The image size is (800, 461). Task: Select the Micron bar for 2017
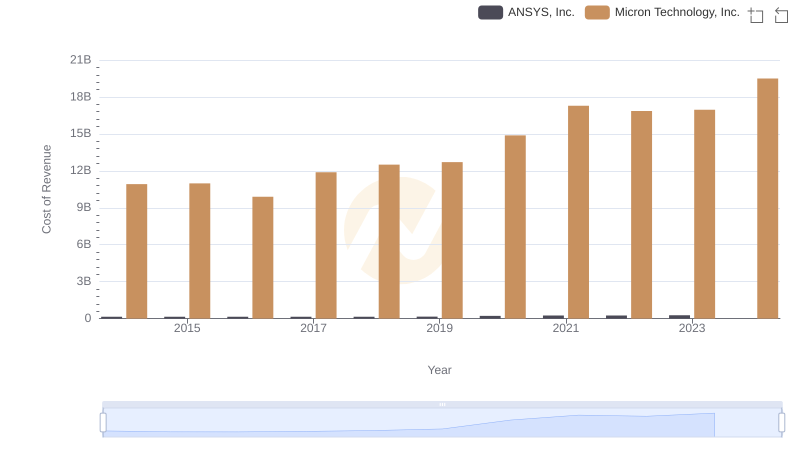point(326,245)
